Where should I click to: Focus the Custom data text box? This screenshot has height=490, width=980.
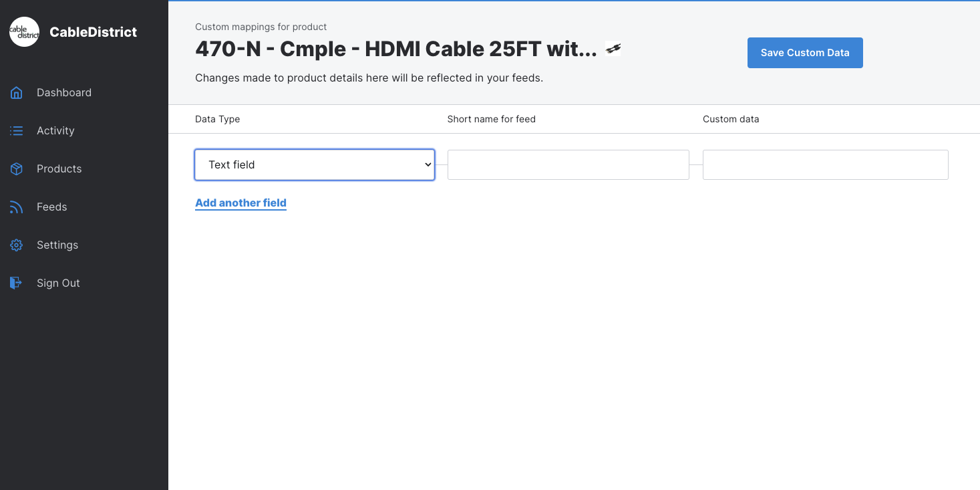825,164
